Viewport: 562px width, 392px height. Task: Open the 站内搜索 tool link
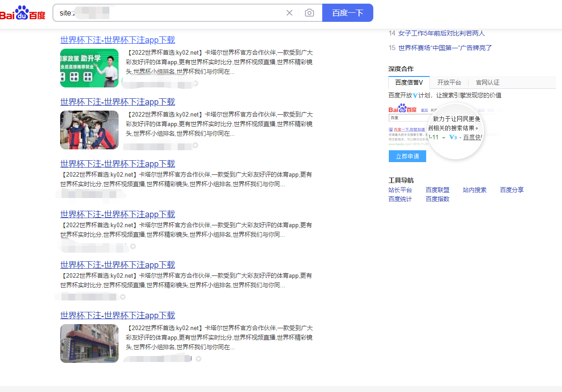point(475,190)
